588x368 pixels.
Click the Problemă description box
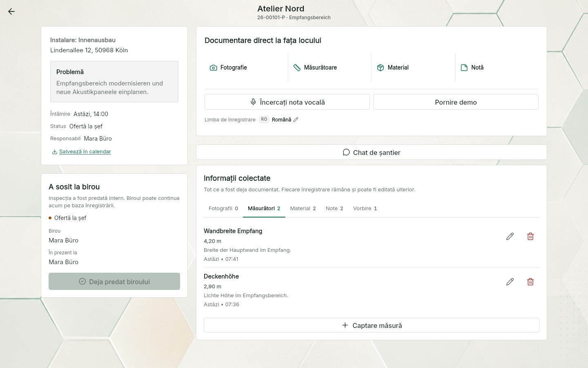(x=114, y=81)
